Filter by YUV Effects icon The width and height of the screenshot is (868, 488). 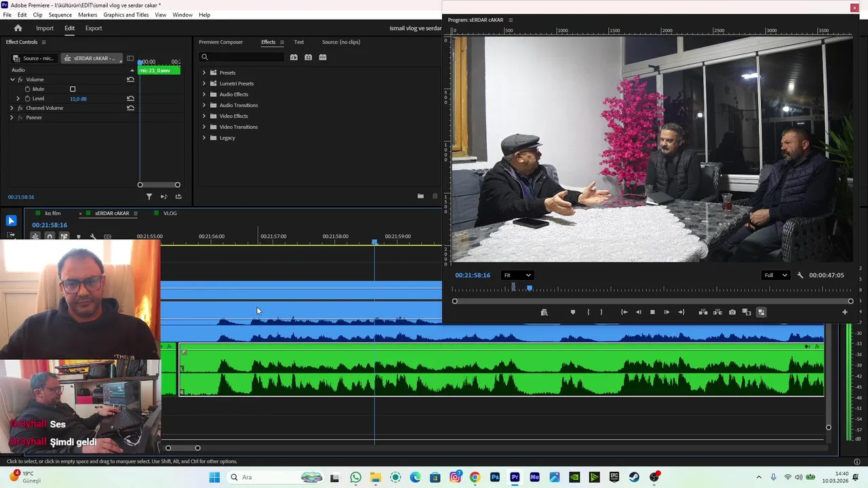point(323,57)
